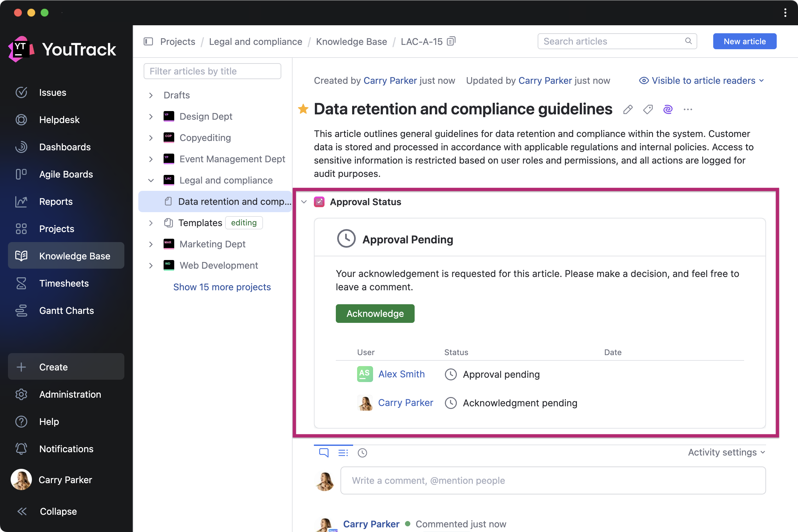Open Visible to article readers visibility dropdown
Screen dimensions: 798x532
tap(701, 80)
